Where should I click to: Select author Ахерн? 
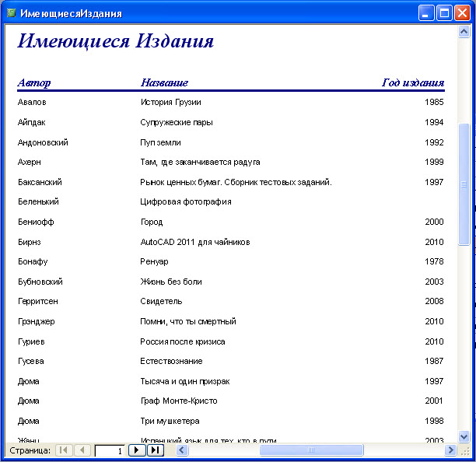coord(29,162)
